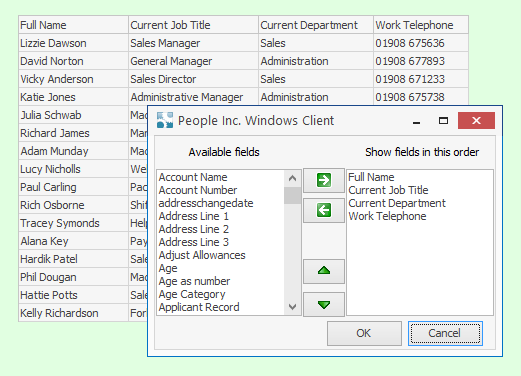Click Work Telephone column header in table

pos(421,25)
